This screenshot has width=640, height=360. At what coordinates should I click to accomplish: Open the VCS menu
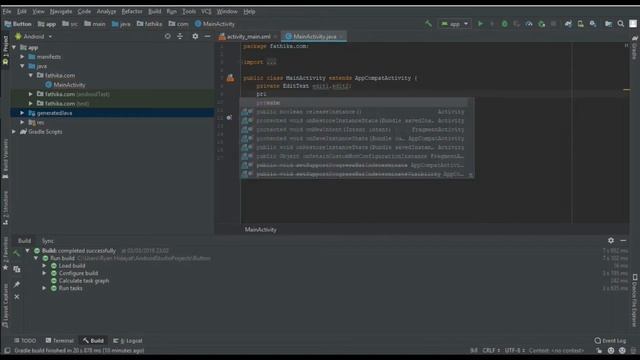[206, 11]
